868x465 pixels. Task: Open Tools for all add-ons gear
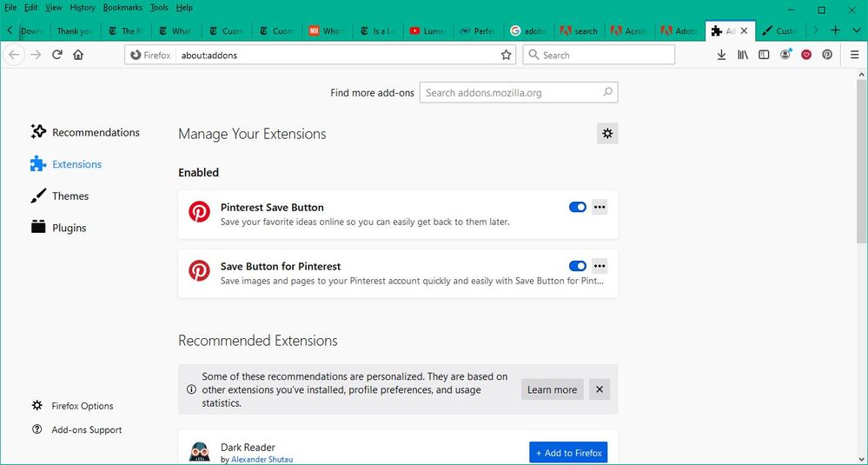click(607, 133)
